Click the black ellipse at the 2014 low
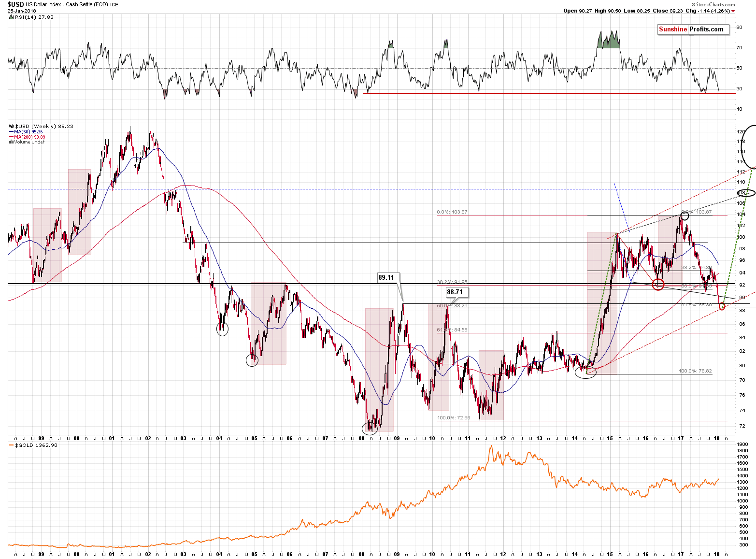Image resolution: width=756 pixels, height=559 pixels. click(586, 372)
